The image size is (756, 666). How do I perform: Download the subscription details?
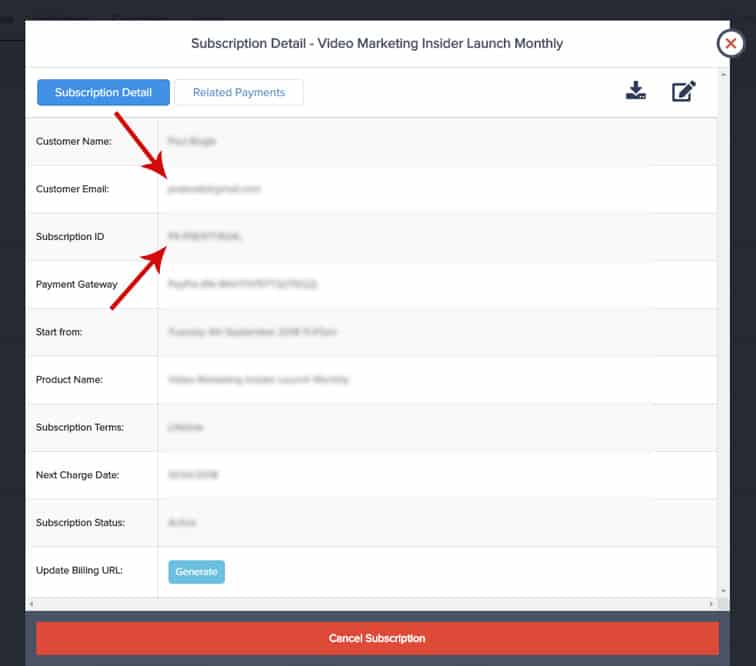pos(635,92)
